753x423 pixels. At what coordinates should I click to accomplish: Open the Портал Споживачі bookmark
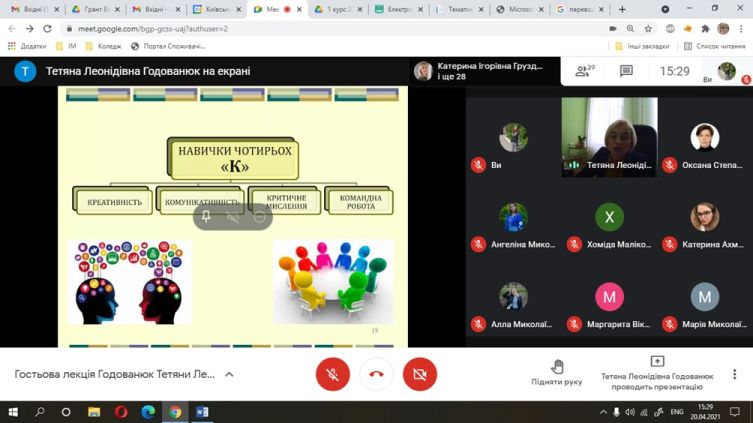click(x=168, y=46)
